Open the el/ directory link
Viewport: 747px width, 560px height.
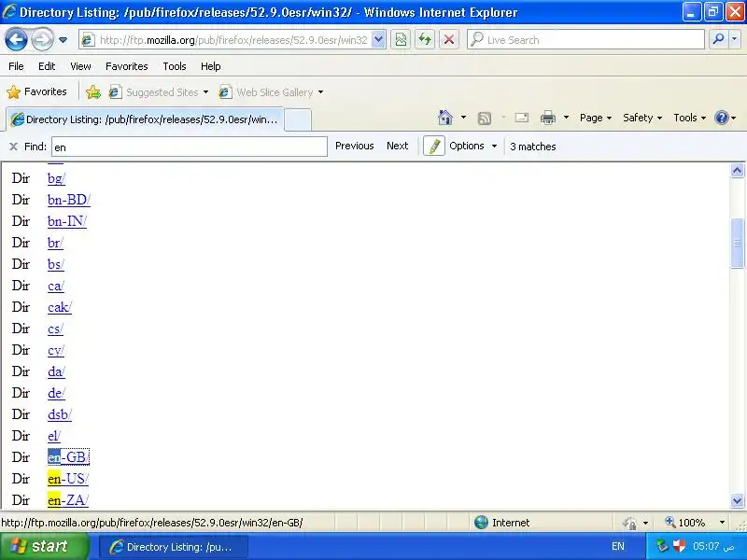(54, 436)
